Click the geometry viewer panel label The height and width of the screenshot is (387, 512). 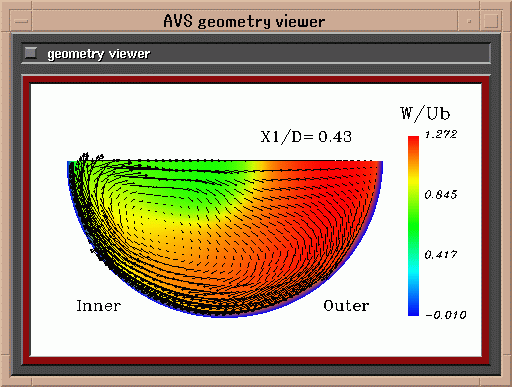point(99,54)
